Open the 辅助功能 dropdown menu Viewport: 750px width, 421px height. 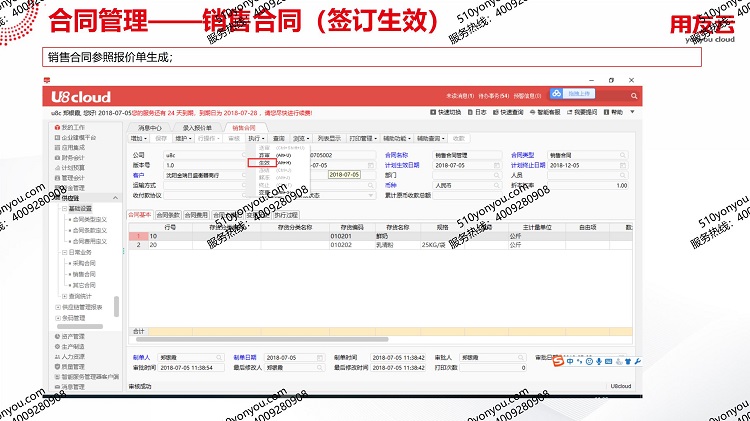[398, 138]
